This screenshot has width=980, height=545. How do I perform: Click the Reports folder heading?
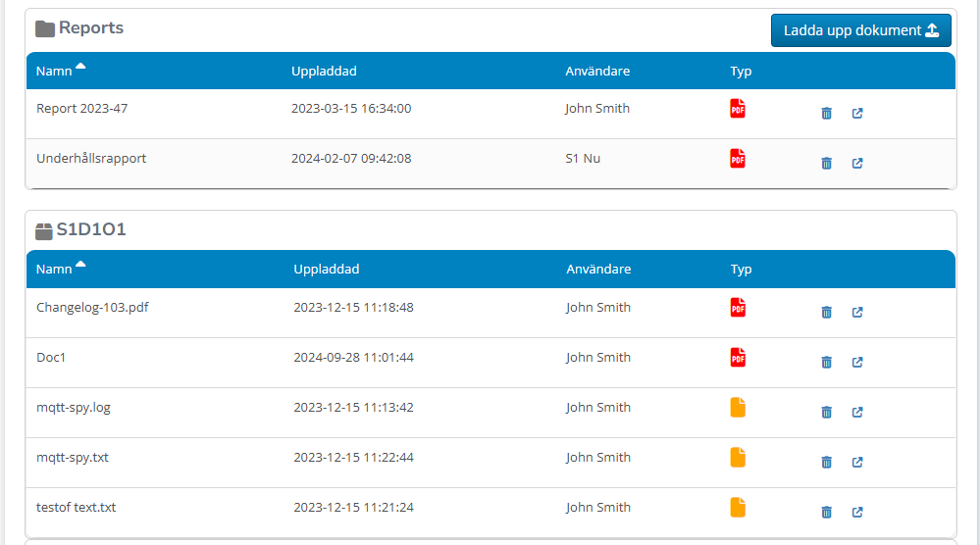tap(90, 28)
